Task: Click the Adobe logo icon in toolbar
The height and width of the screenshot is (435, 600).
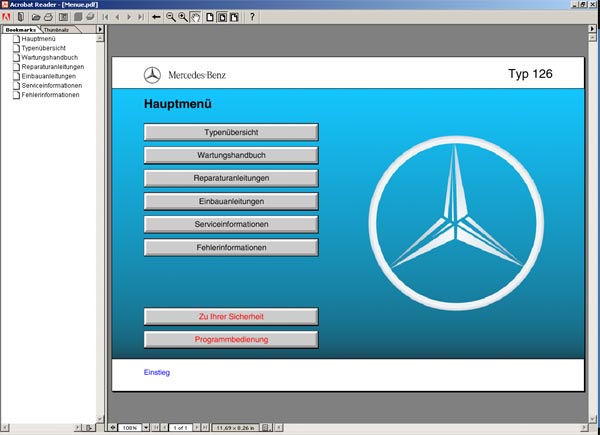Action: click(6, 17)
